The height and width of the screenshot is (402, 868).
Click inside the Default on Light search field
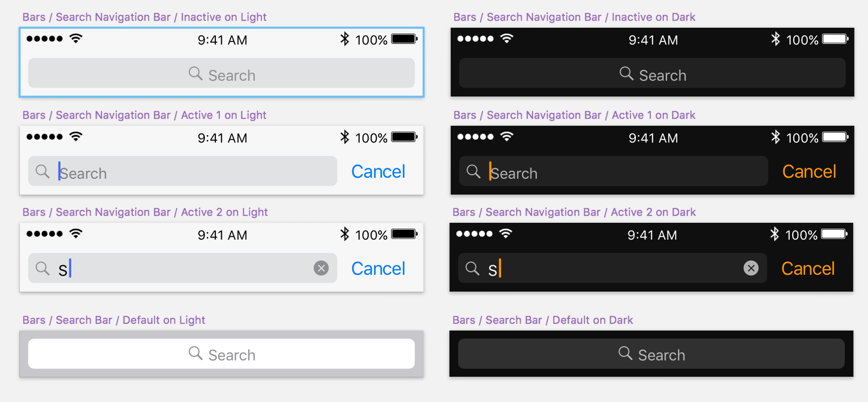pos(221,353)
